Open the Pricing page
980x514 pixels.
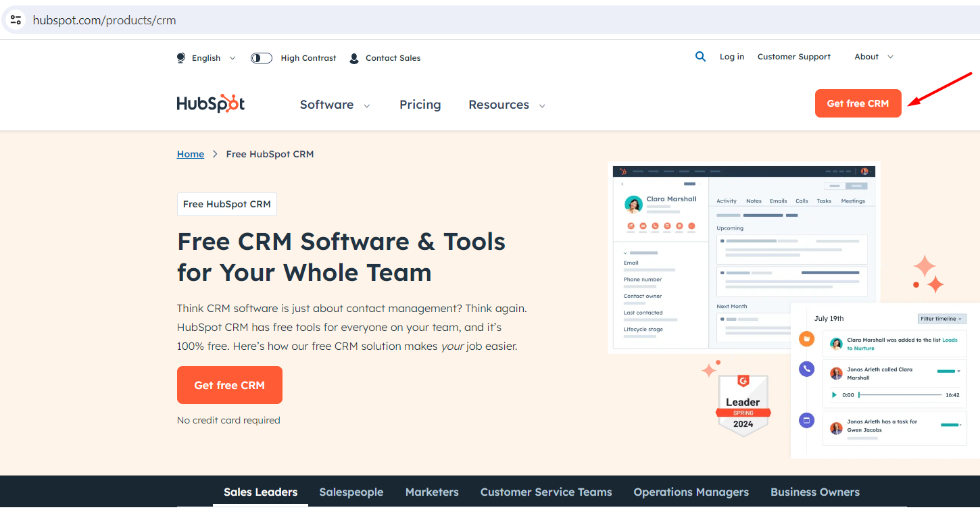tap(420, 105)
